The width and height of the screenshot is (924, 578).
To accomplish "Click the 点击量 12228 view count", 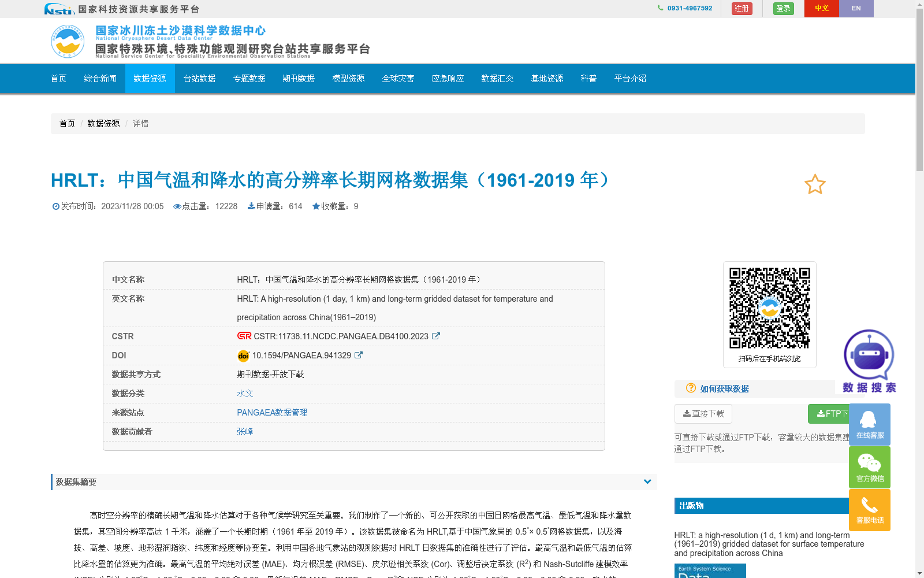I will [x=206, y=206].
